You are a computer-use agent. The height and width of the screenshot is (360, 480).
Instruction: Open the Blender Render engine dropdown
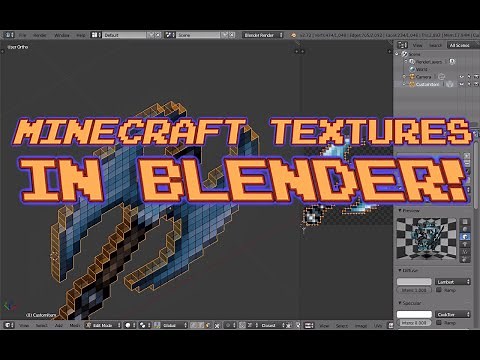pyautogui.click(x=263, y=35)
